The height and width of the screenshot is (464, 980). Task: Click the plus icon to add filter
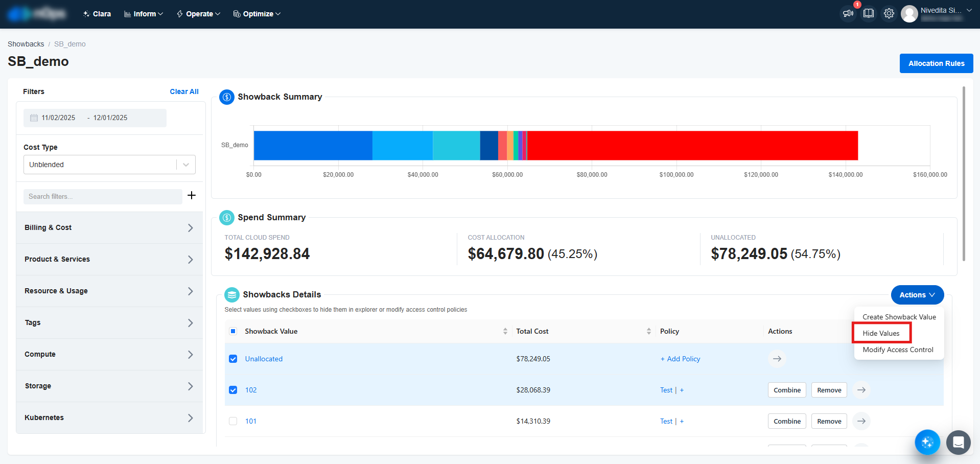192,195
